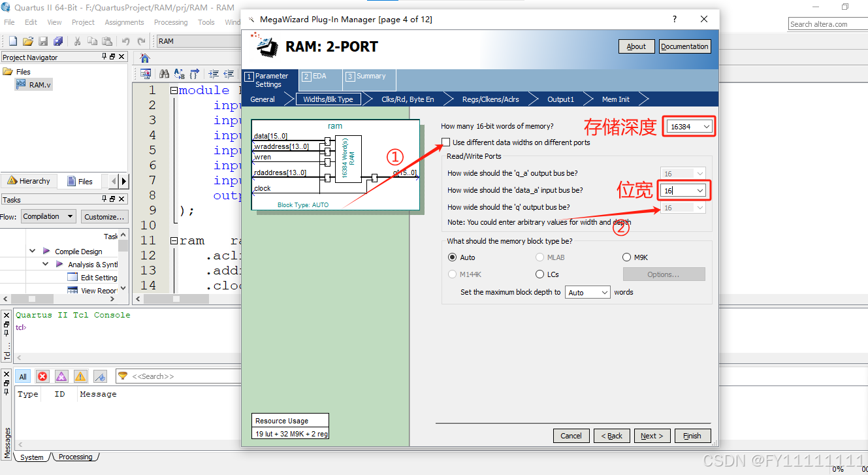
Task: Click the Redo arrow icon
Action: pos(141,41)
